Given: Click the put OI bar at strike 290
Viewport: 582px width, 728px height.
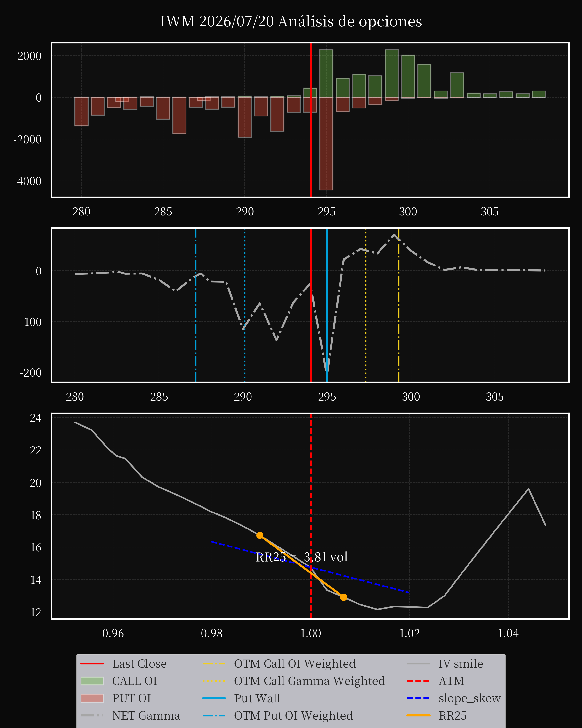Looking at the screenshot, I should click(x=245, y=117).
